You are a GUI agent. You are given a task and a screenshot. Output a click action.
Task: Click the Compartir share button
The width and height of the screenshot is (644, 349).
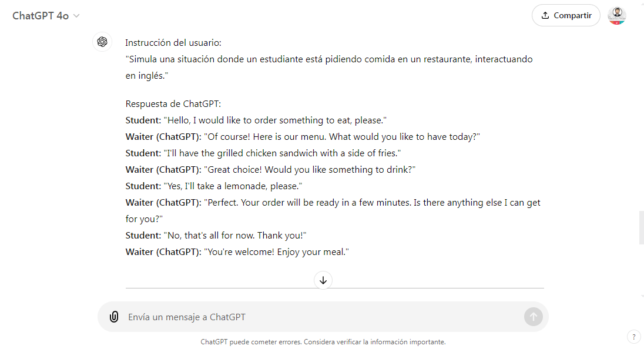pos(565,16)
